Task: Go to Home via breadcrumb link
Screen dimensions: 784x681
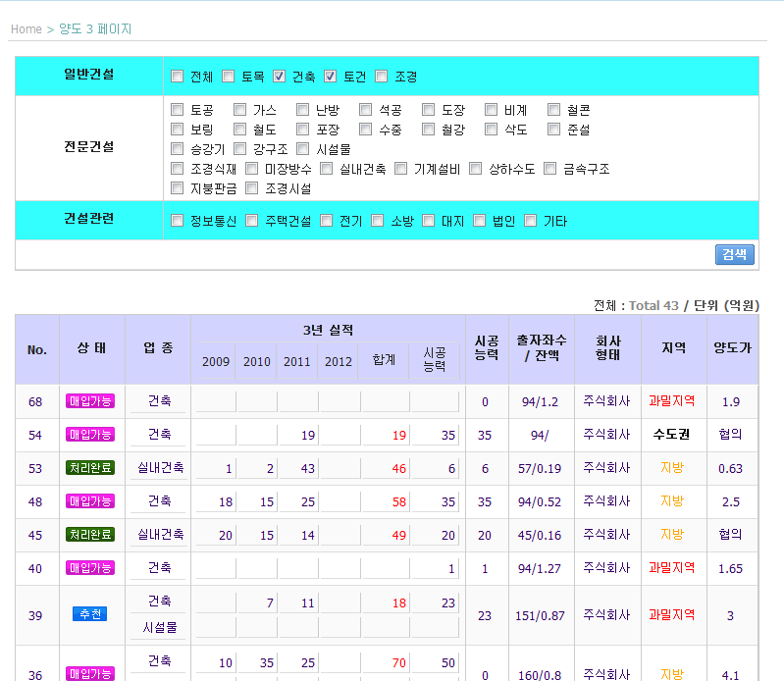Action: pos(26,29)
